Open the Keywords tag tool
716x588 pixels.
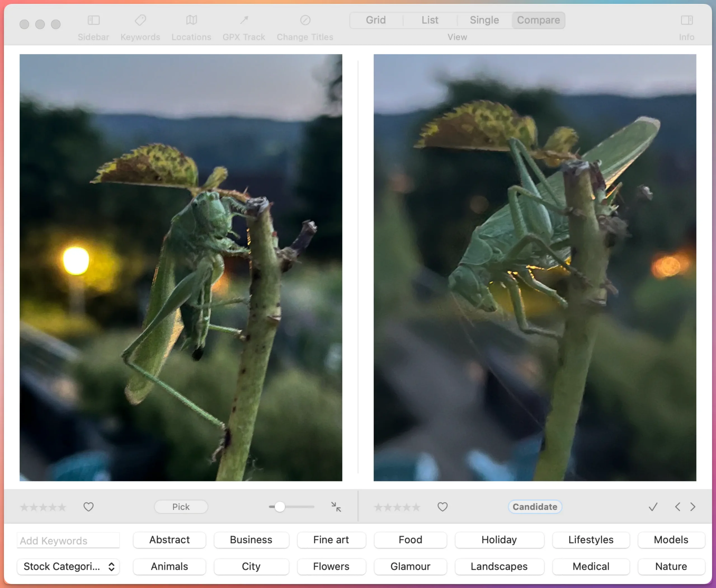(x=140, y=20)
